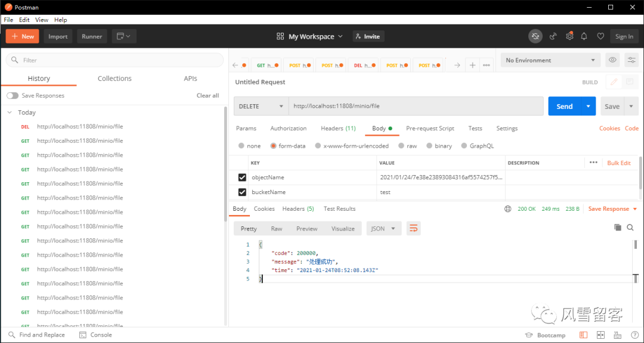Image resolution: width=644 pixels, height=343 pixels.
Task: Open the View menu
Action: point(42,20)
